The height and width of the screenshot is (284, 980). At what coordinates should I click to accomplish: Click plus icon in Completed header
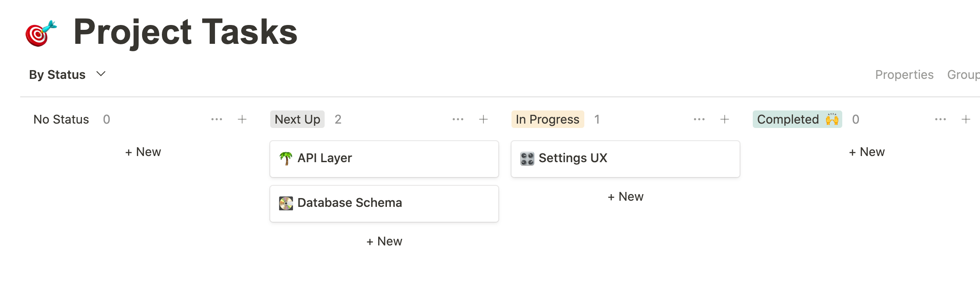(x=966, y=119)
